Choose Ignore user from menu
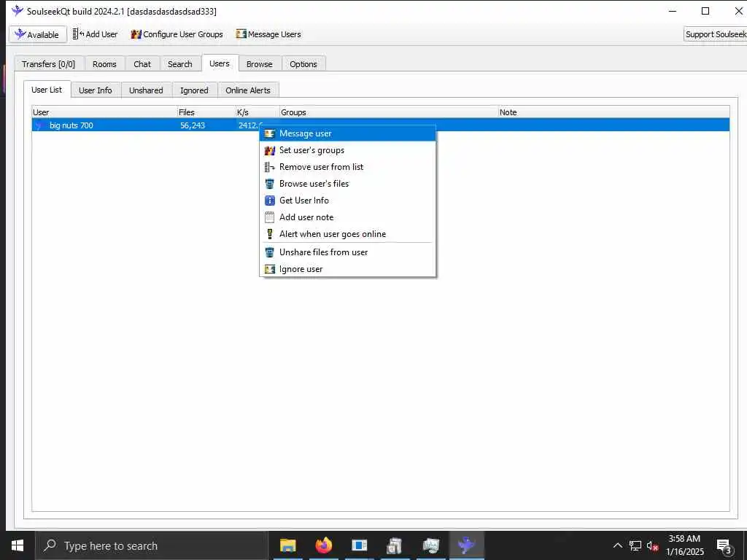The width and height of the screenshot is (747, 560). click(347, 269)
